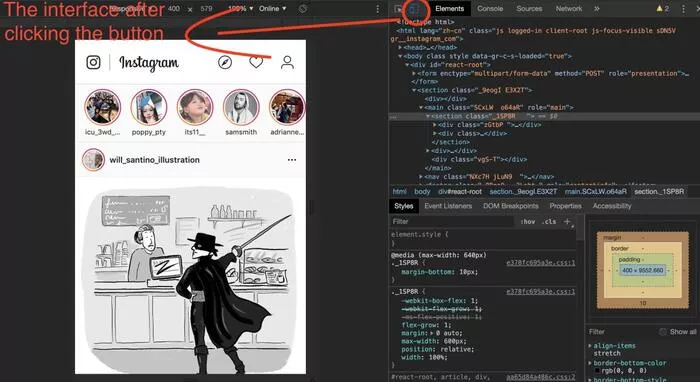Open the DOM Breakpoints sub-tab
Viewport: 700px width, 382px height.
pyautogui.click(x=511, y=206)
